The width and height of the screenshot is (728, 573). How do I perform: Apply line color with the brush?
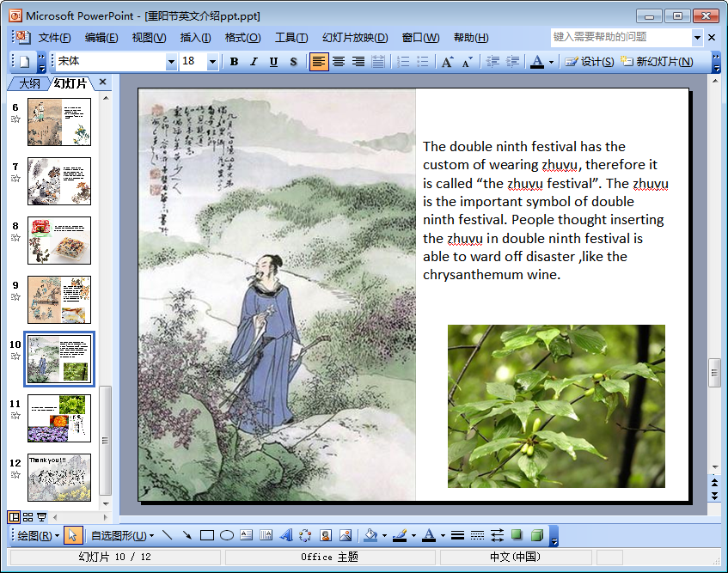pyautogui.click(x=400, y=535)
